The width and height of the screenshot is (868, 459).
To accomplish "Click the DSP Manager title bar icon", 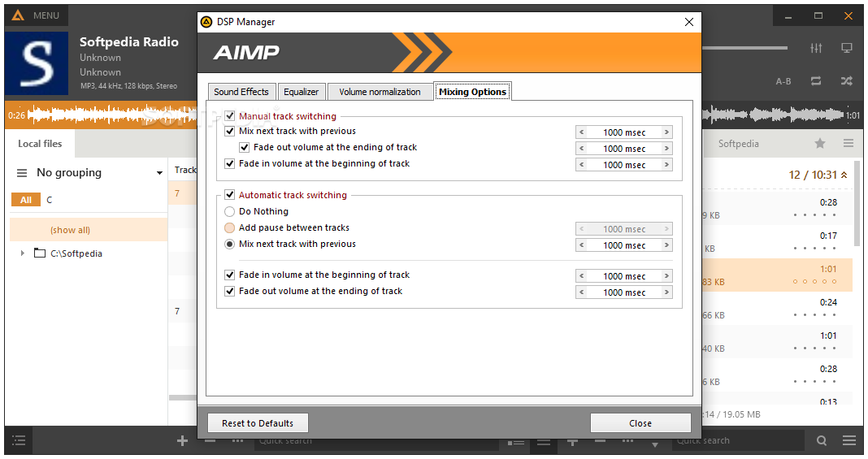I will [206, 22].
